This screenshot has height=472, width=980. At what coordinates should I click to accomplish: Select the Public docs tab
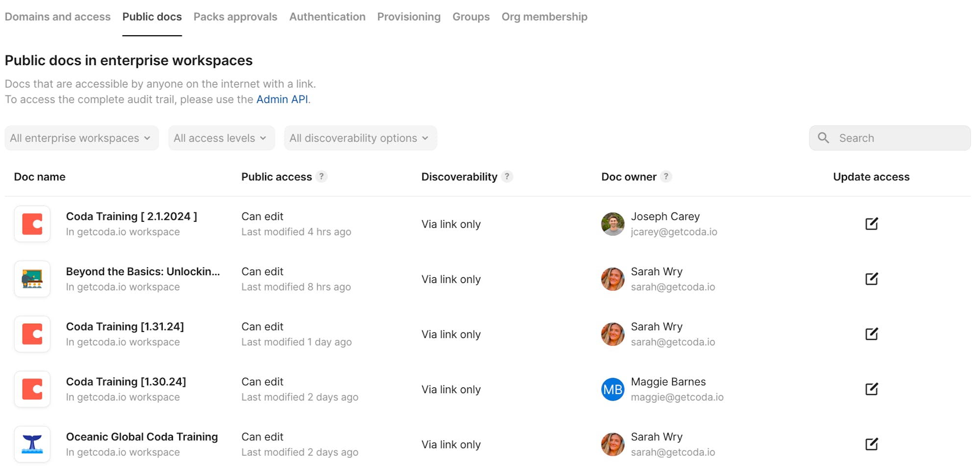point(152,17)
